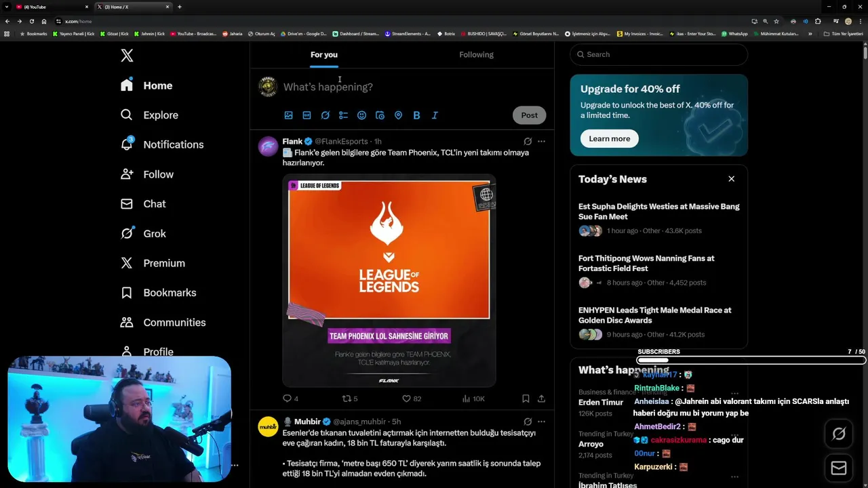Open Chat from the sidebar
The width and height of the screenshot is (868, 488).
[142, 204]
